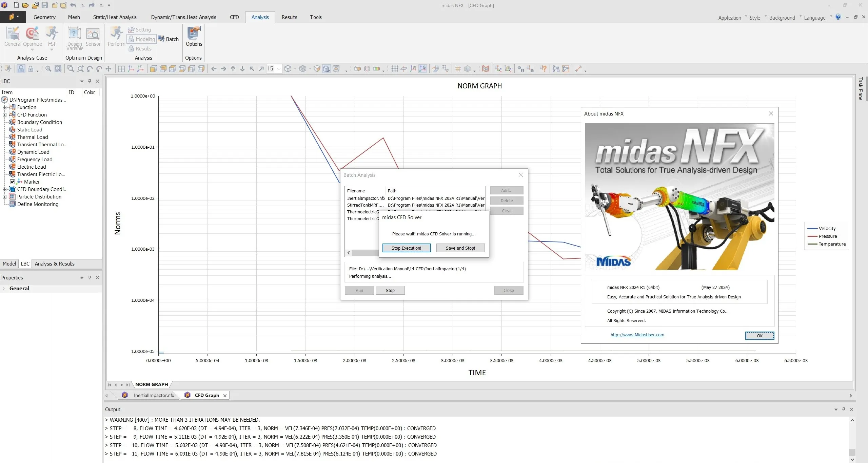Toggle the grid display icon in toolbar
The width and height of the screenshot is (868, 463).
394,69
